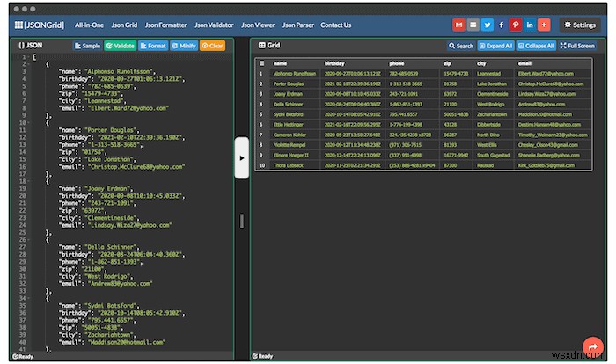Switch grid to Full Screen

[x=577, y=46]
